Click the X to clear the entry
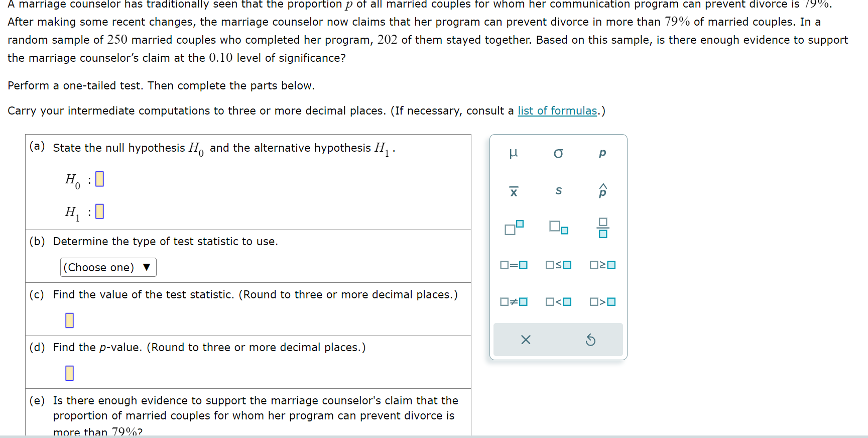 point(525,340)
